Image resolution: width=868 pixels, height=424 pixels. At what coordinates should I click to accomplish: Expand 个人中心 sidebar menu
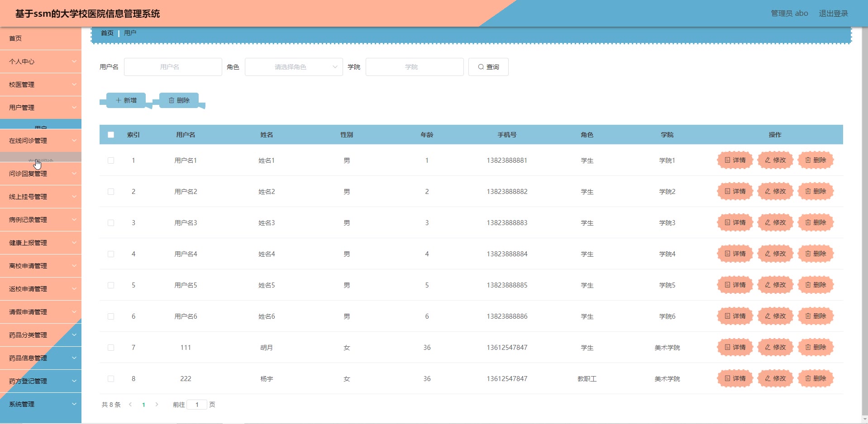coord(41,61)
